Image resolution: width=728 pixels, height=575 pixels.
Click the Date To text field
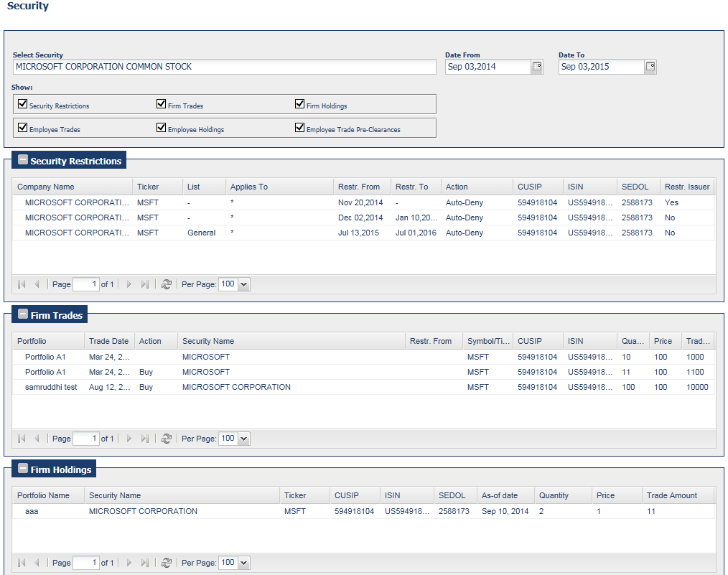601,66
